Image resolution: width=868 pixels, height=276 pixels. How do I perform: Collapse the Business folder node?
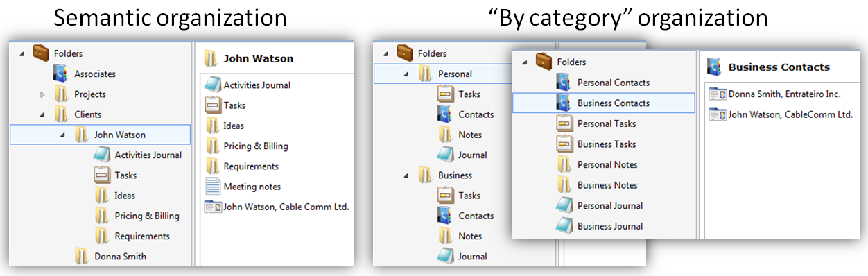[x=406, y=175]
